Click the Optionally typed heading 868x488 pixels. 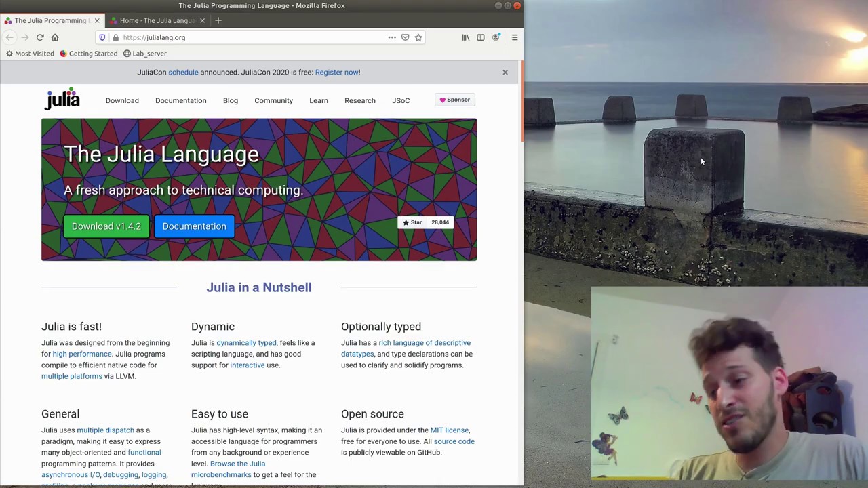tap(381, 327)
